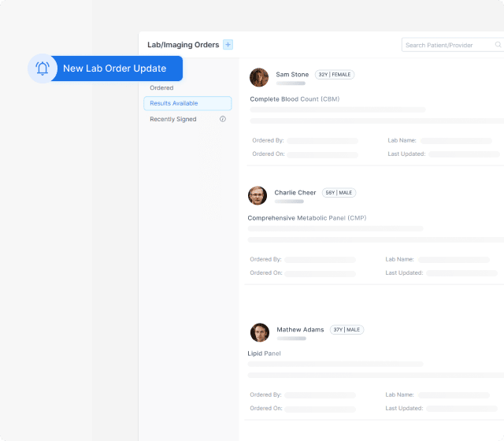
Task: Click the Sam Stone patient name
Action: (x=292, y=75)
